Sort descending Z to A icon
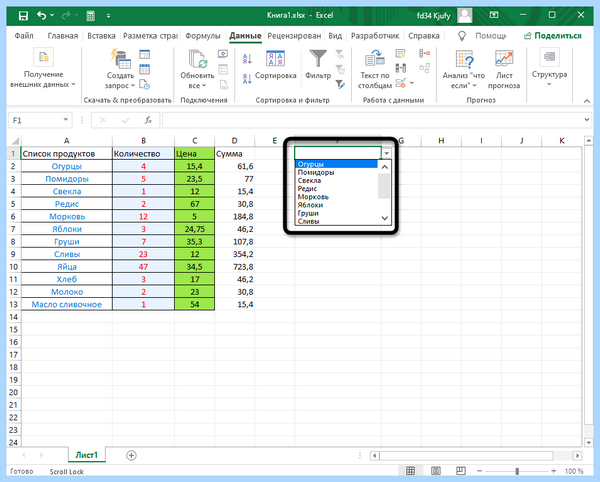 pyautogui.click(x=247, y=79)
